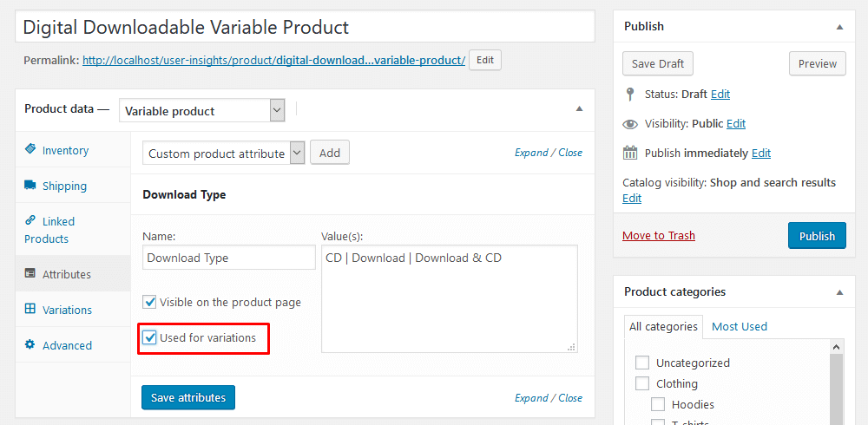The width and height of the screenshot is (868, 425).
Task: Select the All categories tab
Action: [x=663, y=326]
